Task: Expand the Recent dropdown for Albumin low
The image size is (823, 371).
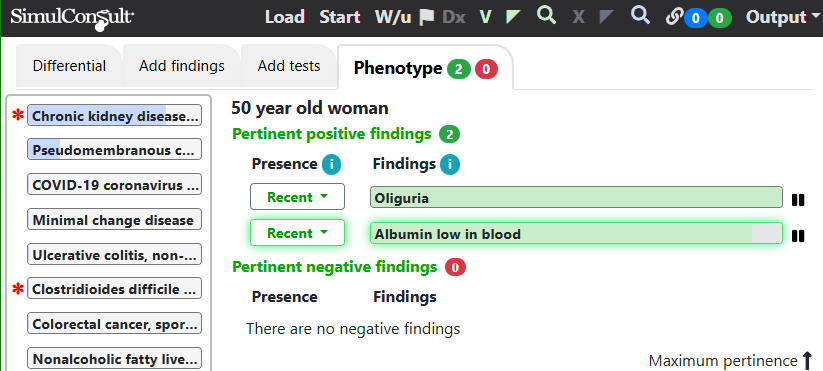Action: [297, 232]
